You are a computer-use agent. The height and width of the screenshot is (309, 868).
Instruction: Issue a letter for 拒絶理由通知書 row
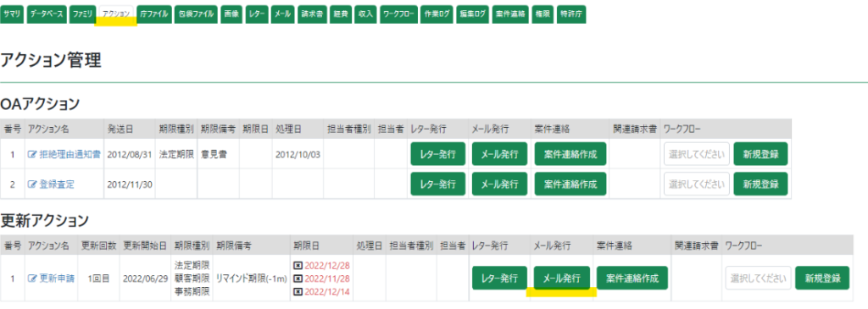tap(438, 154)
